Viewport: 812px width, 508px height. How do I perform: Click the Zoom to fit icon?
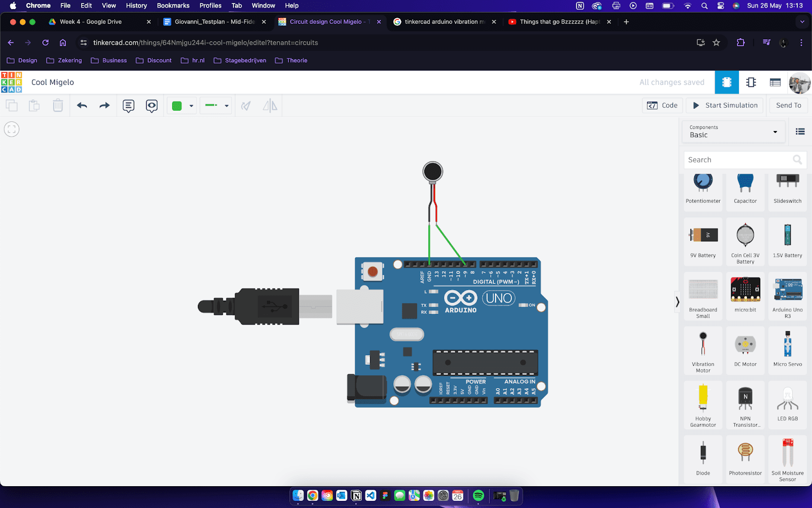point(12,129)
